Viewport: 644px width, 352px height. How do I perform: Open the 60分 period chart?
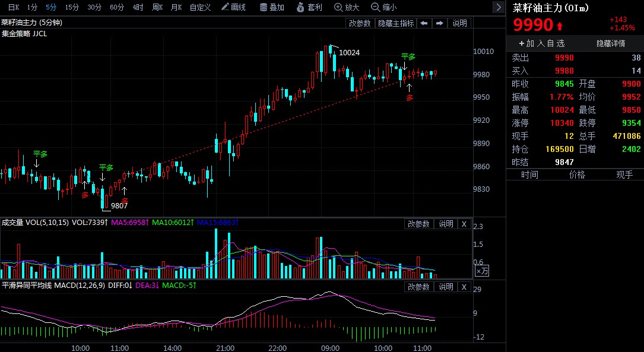[117, 7]
